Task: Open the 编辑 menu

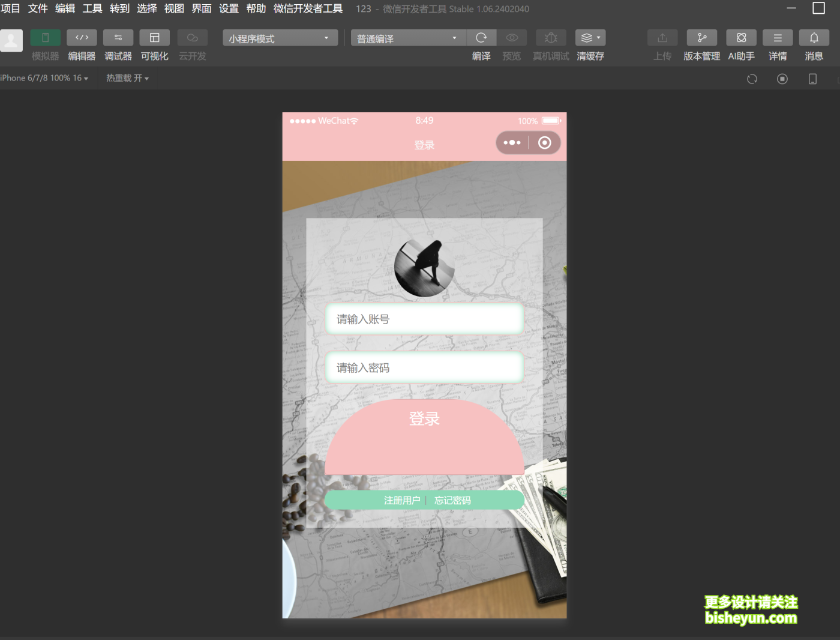Action: [x=65, y=8]
